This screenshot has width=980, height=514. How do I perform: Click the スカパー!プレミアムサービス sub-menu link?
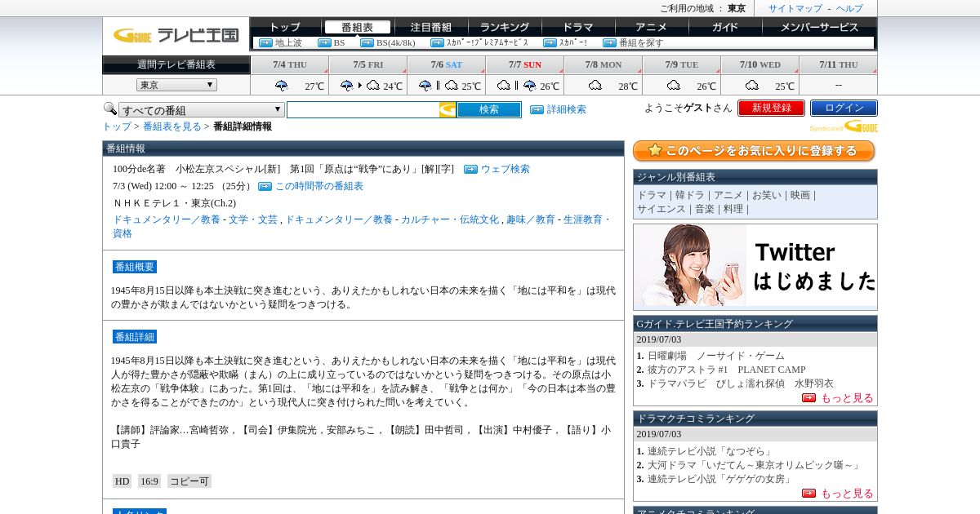coord(488,42)
